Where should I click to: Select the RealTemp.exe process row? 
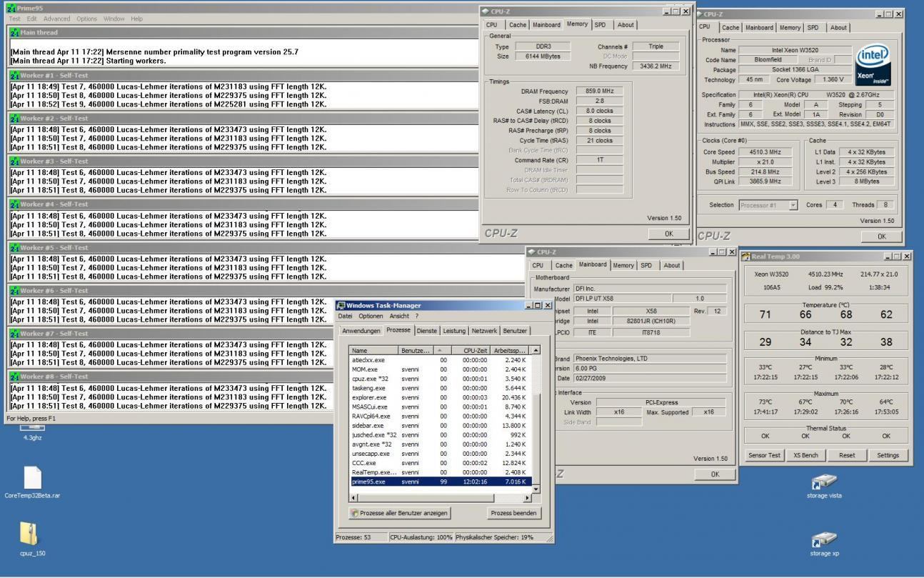(x=440, y=472)
